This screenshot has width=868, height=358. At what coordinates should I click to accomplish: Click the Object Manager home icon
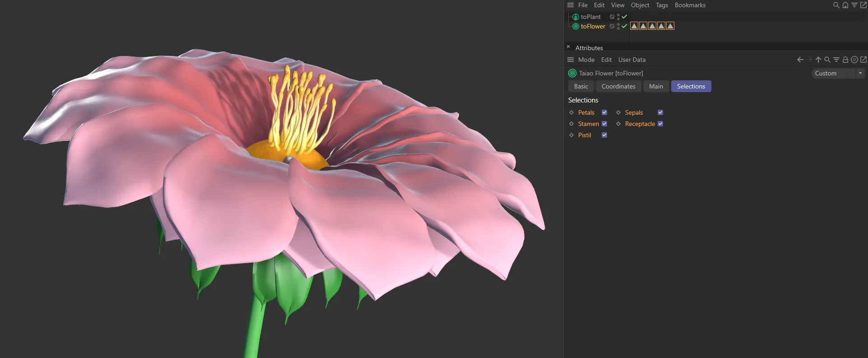845,5
